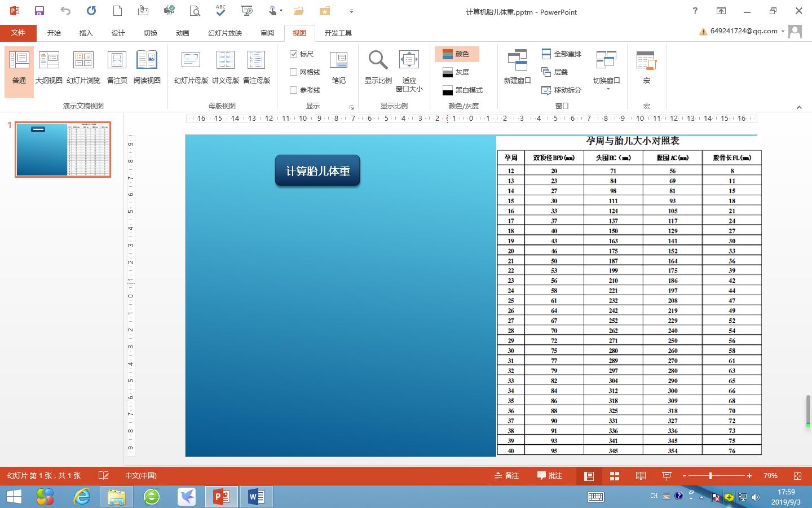812x508 pixels.
Task: Enable the 参考线 (Guides) checkbox
Action: tap(294, 90)
